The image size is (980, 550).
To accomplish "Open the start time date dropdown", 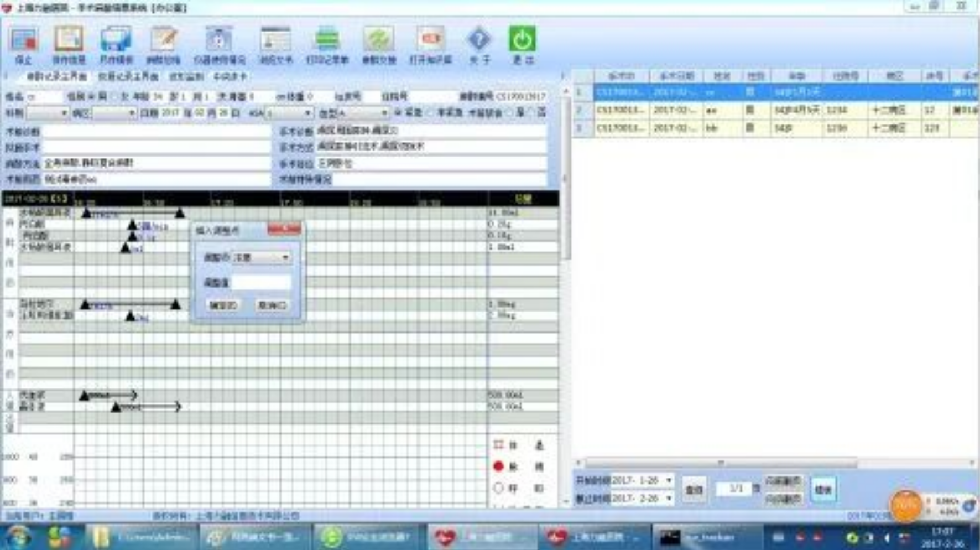I will click(669, 480).
